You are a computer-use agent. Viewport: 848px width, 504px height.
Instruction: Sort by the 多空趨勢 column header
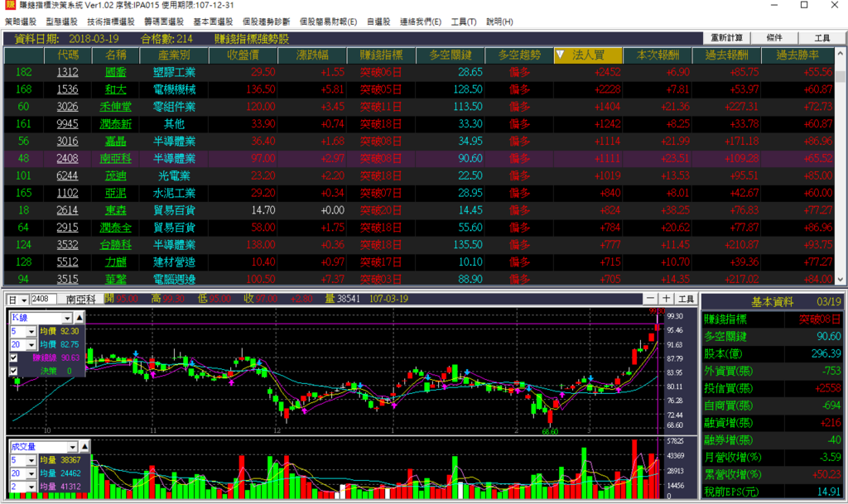coord(519,55)
